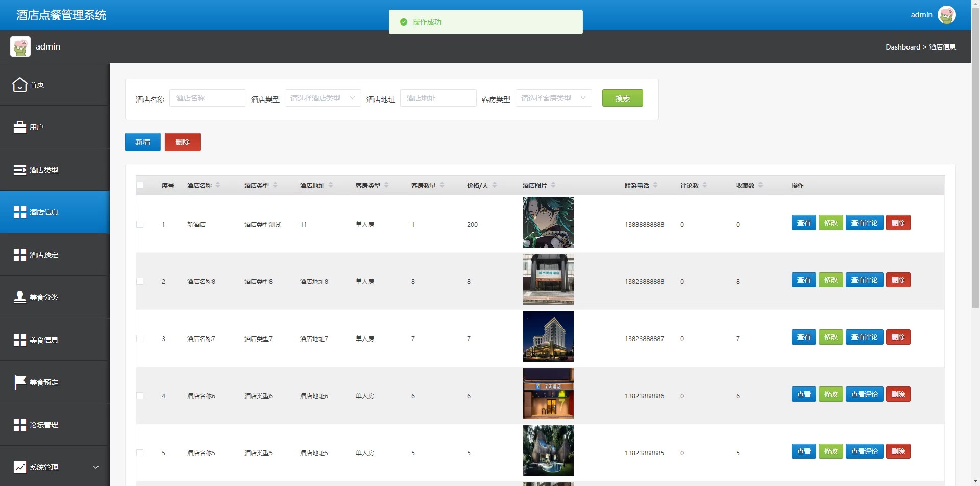Screen dimensions: 980x486
Task: Click the person icon beside 美食分类
Action: (19, 297)
